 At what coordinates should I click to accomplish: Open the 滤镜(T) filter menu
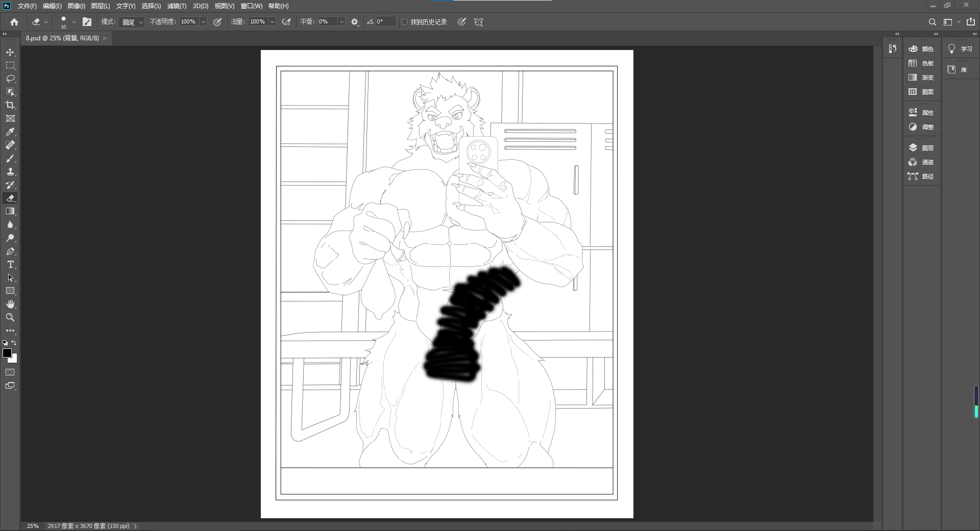tap(177, 6)
